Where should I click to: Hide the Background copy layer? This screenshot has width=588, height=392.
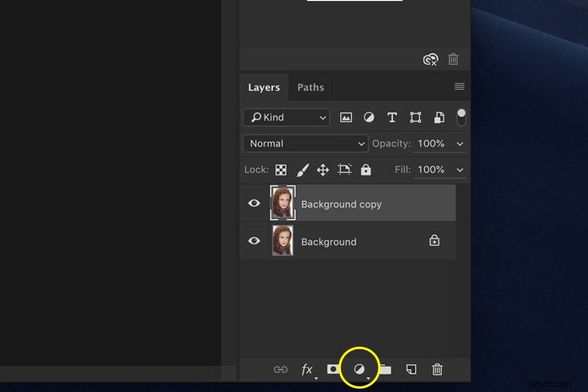click(x=254, y=203)
